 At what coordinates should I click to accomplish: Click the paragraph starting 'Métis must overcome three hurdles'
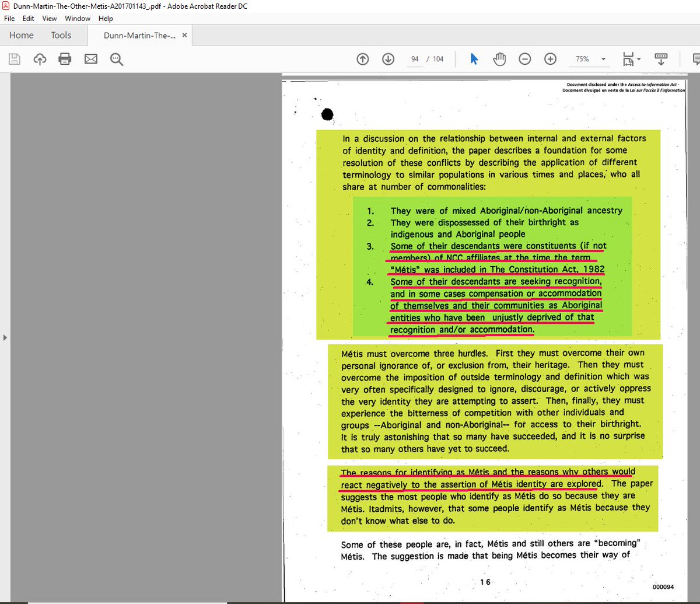pyautogui.click(x=496, y=401)
